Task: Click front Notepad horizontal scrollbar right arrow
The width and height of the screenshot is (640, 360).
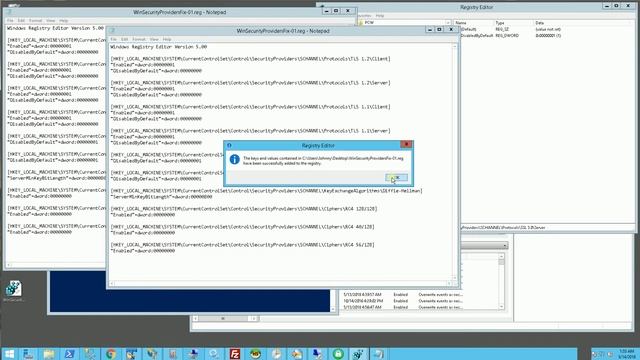Action: click(x=449, y=283)
